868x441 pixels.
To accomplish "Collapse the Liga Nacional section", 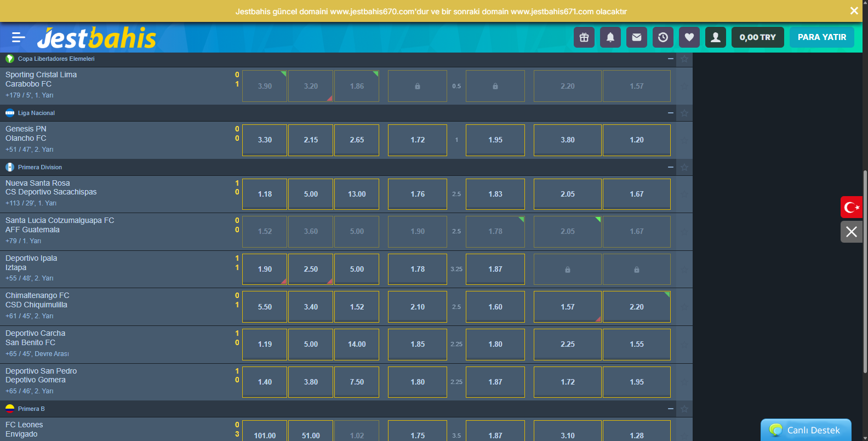I will click(x=670, y=113).
